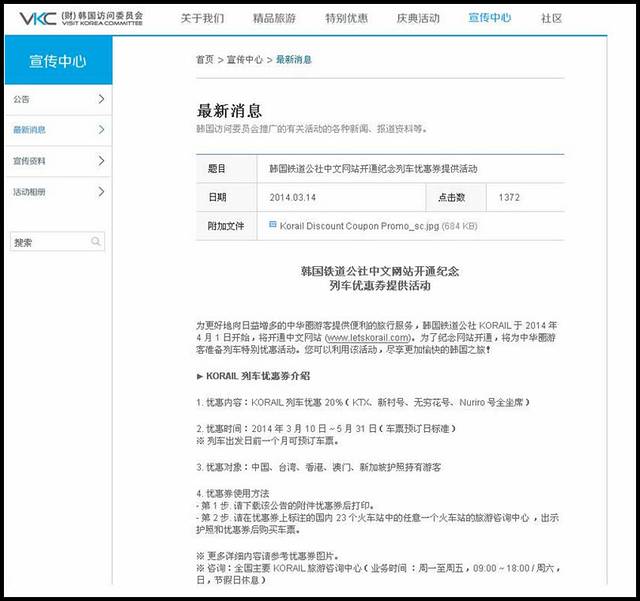This screenshot has height=601, width=640.
Task: Open the 关于我们 top navigation menu
Action: [x=202, y=18]
